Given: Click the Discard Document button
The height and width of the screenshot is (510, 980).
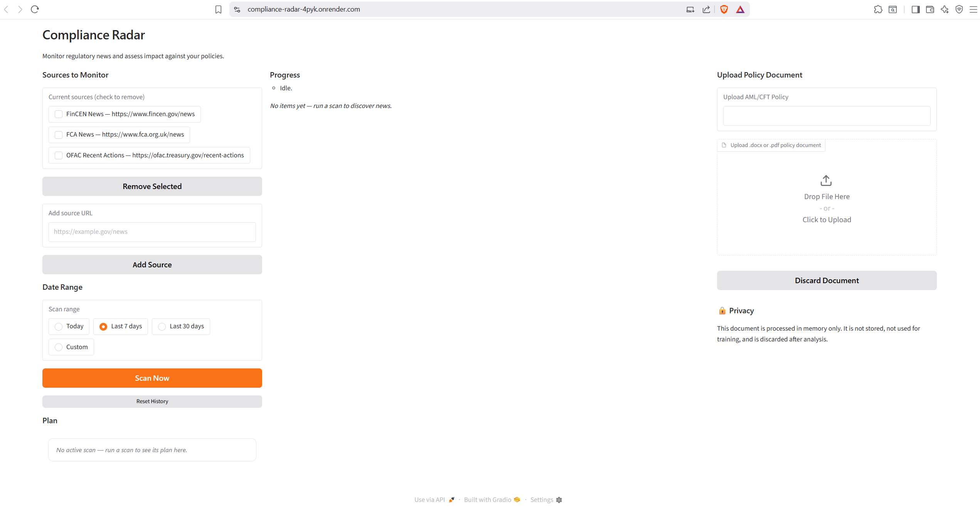Looking at the screenshot, I should pos(827,280).
